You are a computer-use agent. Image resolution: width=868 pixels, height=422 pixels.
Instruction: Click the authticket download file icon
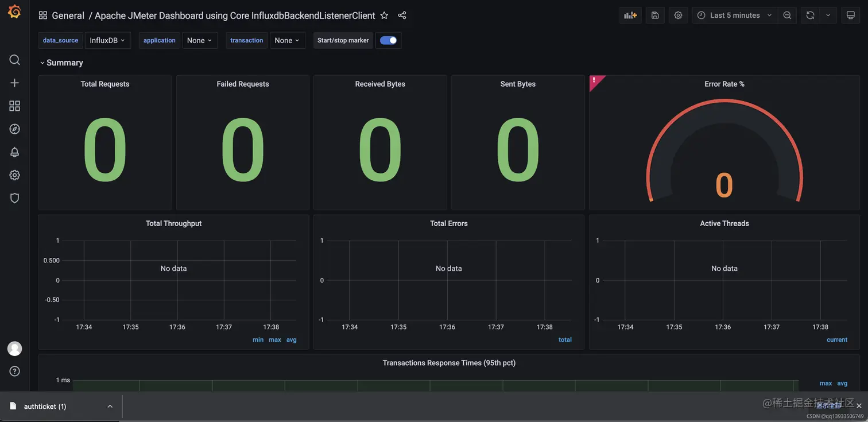[13, 406]
